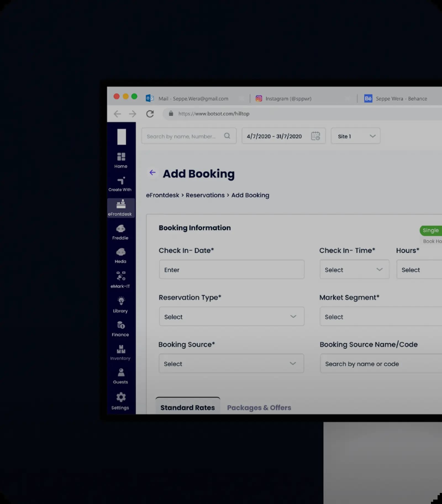The image size is (442, 504).
Task: Expand the Reservation Type dropdown
Action: click(231, 317)
